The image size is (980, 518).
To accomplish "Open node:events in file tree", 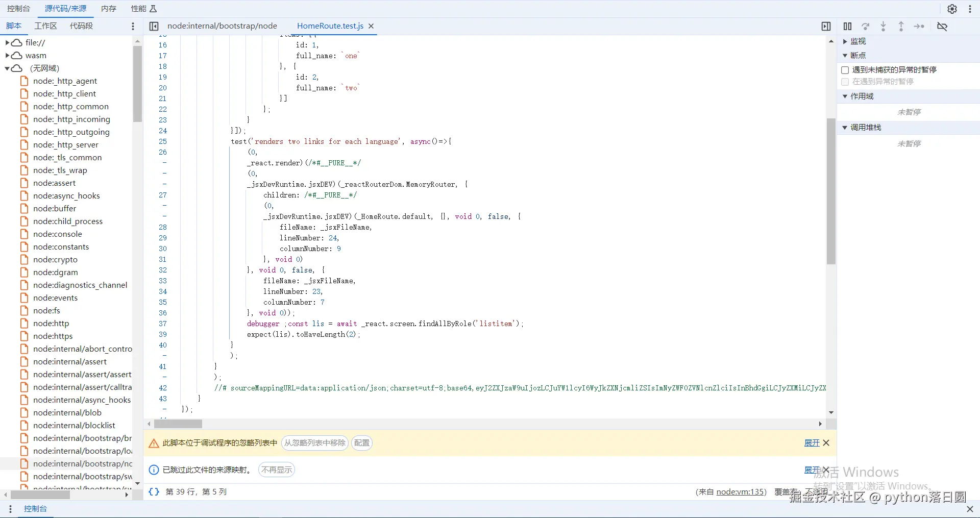I will click(56, 298).
